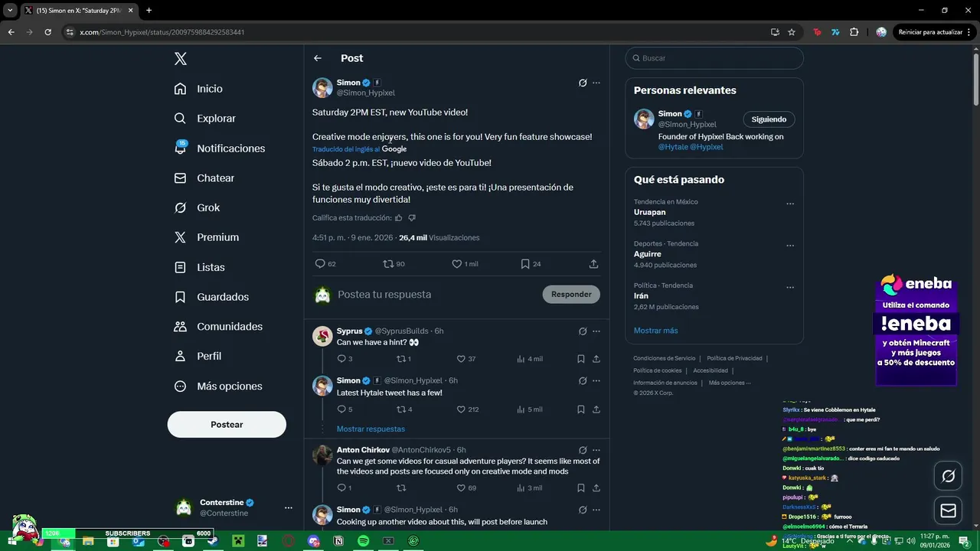Open more options for Irán trend

(790, 288)
